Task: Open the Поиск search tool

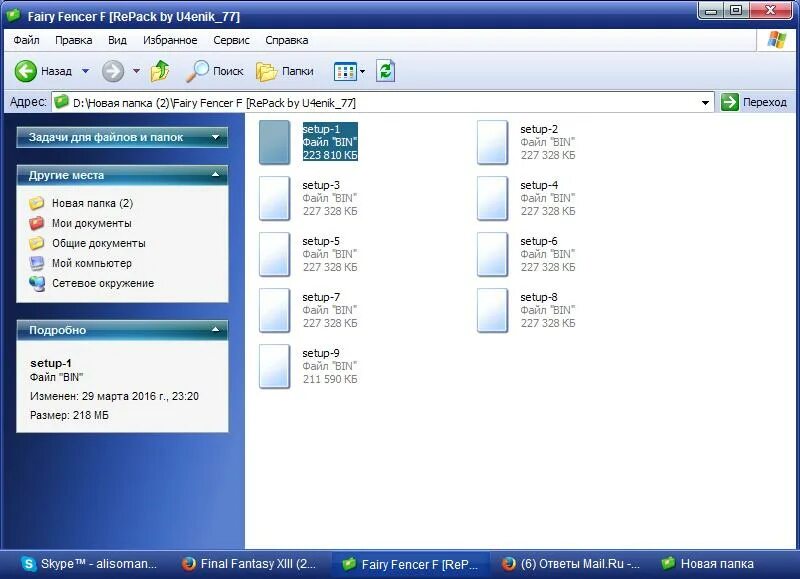Action: (214, 71)
